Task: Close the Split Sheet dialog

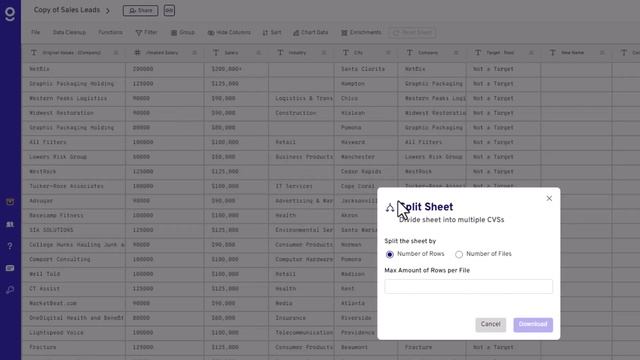Action: [x=549, y=198]
